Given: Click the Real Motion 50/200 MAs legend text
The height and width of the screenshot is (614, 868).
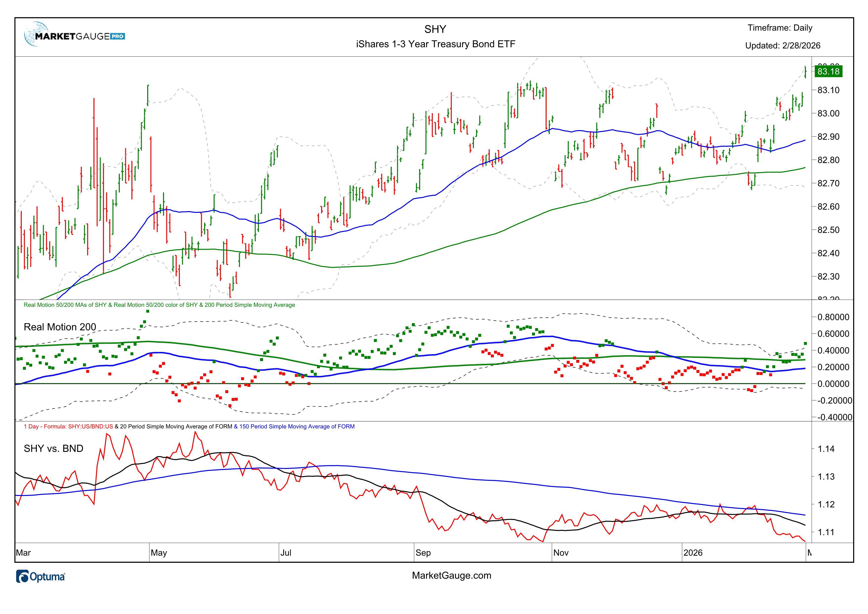Looking at the screenshot, I should (x=159, y=305).
